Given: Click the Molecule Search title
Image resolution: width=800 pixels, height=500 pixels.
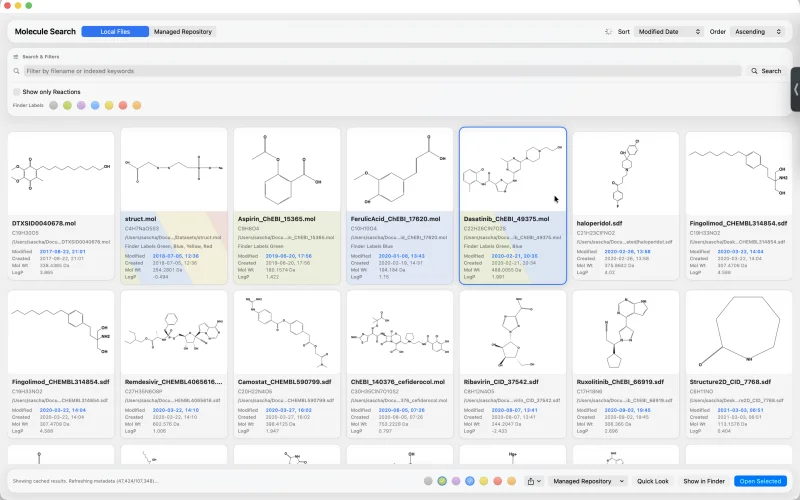Looking at the screenshot, I should [x=45, y=32].
